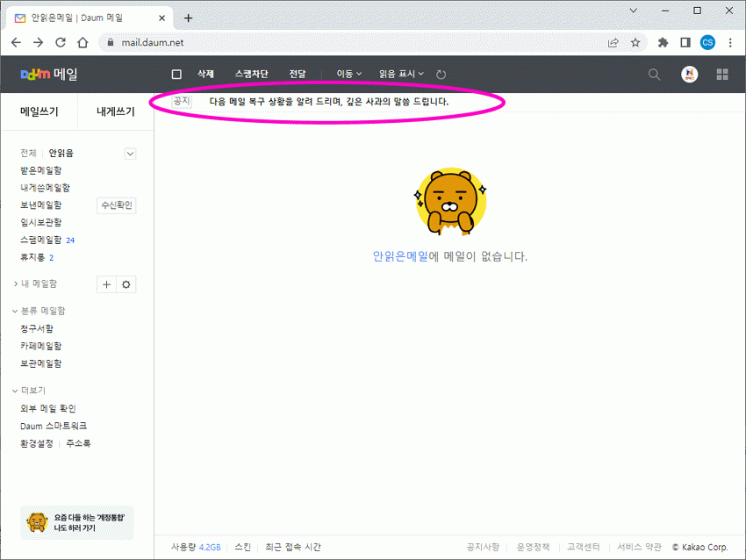Toggle the browser side panel icon

(685, 42)
